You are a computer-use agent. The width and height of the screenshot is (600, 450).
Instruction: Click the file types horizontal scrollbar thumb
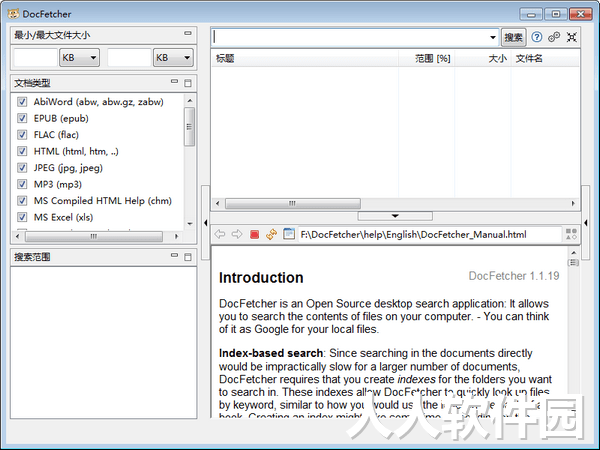pos(94,236)
